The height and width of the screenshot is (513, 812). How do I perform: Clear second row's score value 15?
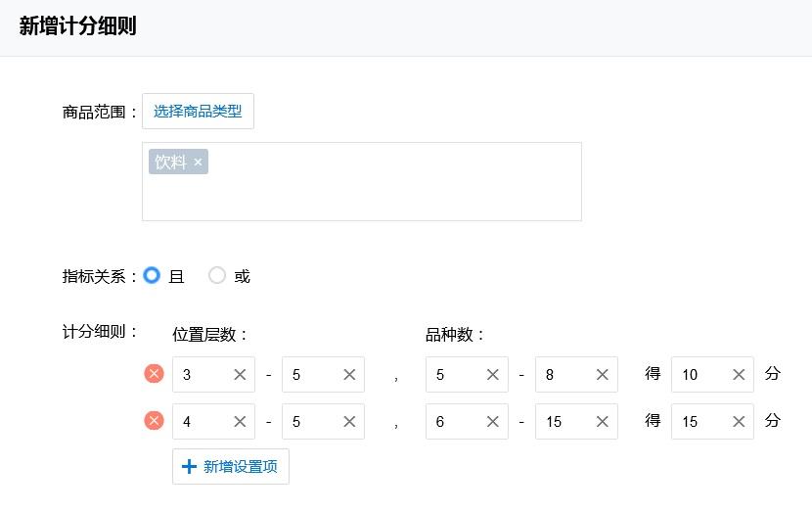click(x=739, y=421)
